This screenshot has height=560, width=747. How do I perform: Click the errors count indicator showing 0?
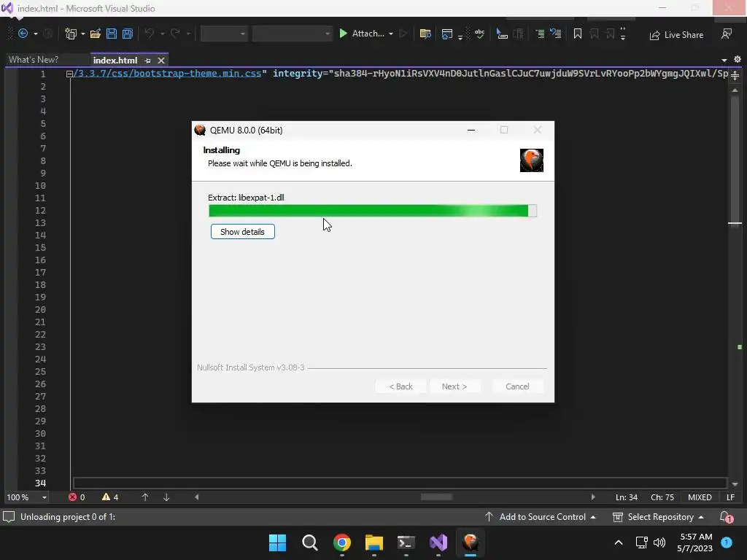[x=76, y=497]
